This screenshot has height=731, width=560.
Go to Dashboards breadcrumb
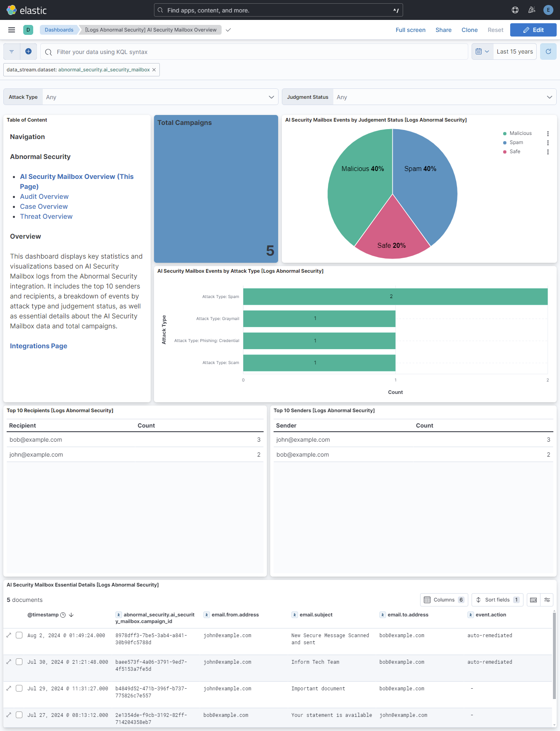coord(59,30)
